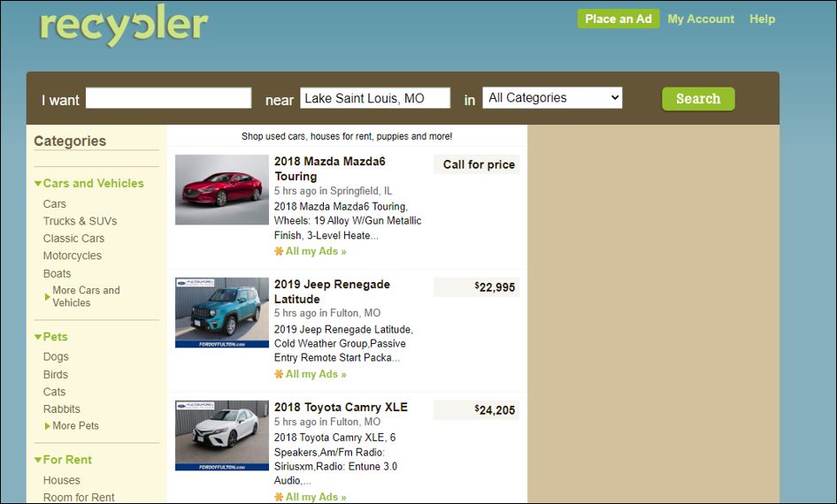Browse the Motorcycles category
The image size is (837, 504).
point(72,256)
